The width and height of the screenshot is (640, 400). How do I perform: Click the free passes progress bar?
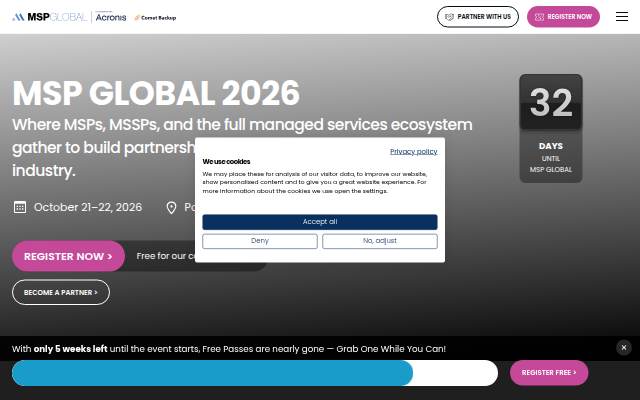[255, 373]
